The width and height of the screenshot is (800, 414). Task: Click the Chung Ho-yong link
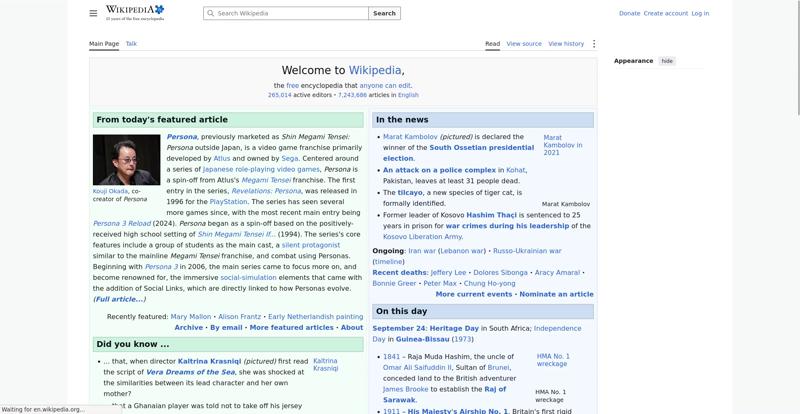point(489,283)
